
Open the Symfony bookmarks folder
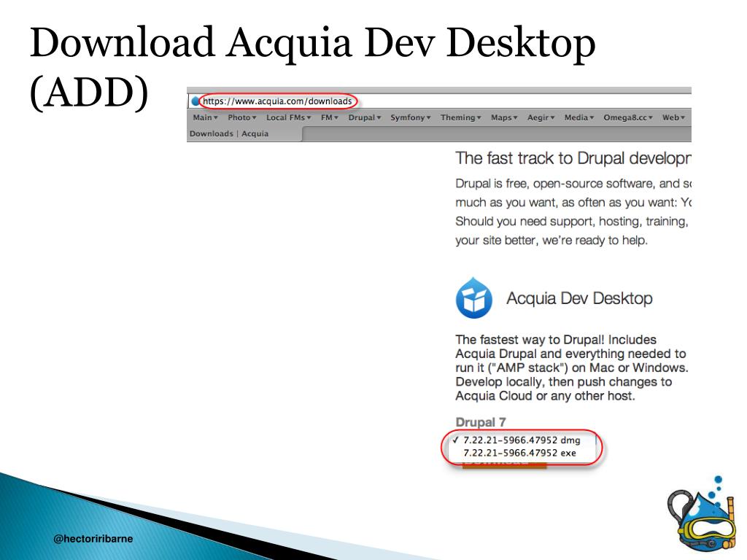(x=411, y=117)
